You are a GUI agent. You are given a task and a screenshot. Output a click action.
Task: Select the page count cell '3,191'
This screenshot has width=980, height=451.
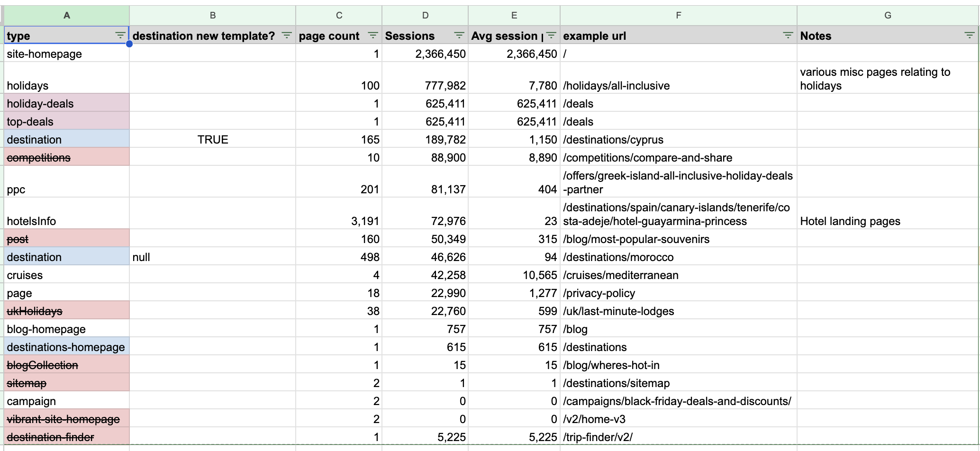339,213
